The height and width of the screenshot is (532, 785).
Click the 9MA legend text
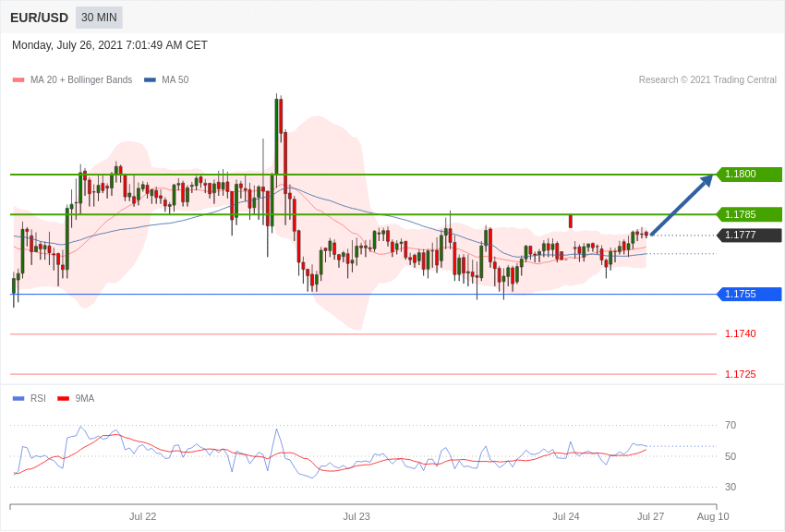click(85, 398)
